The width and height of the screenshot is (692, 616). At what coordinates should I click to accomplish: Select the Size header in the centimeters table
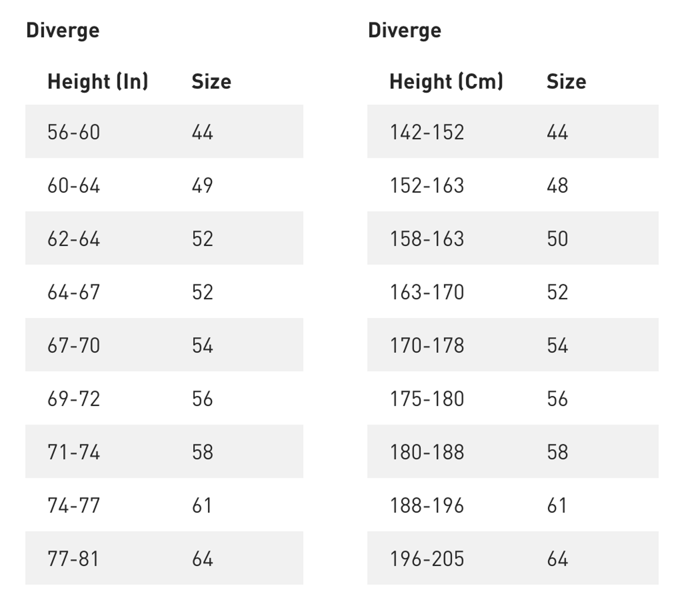point(566,81)
